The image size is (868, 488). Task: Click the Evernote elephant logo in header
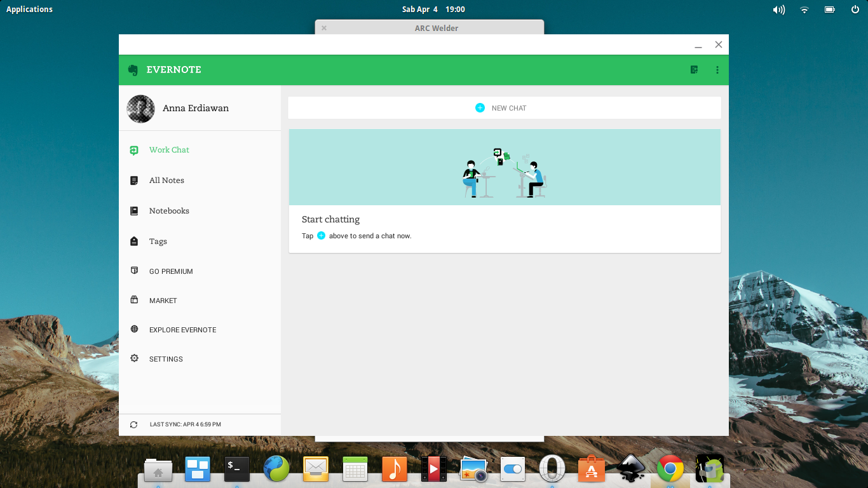coord(133,70)
